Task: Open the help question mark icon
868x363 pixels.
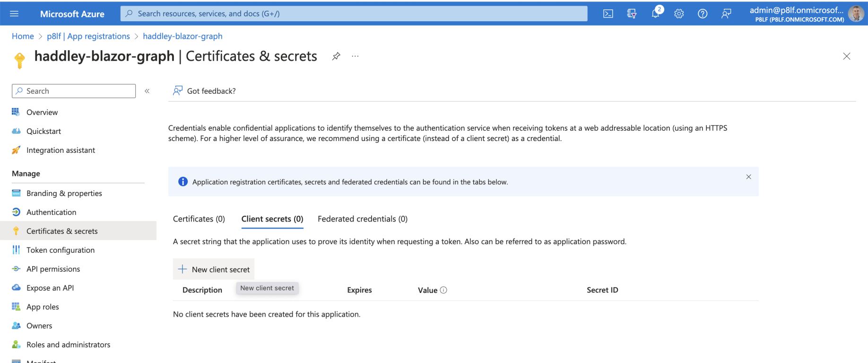Action: click(x=703, y=14)
